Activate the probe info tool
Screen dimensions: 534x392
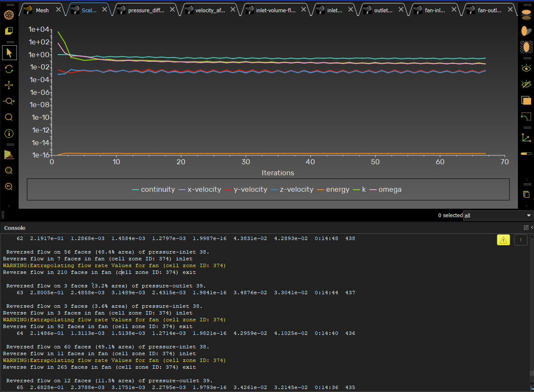click(x=9, y=133)
